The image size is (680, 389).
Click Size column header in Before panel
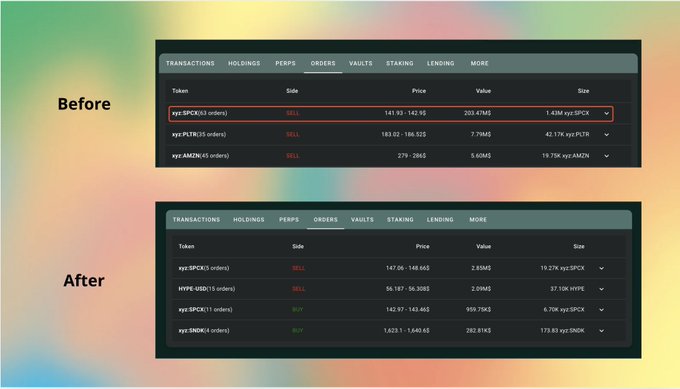tap(583, 91)
